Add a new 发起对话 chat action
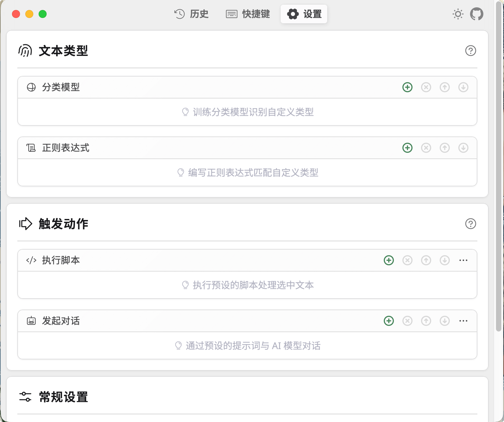 pyautogui.click(x=389, y=321)
